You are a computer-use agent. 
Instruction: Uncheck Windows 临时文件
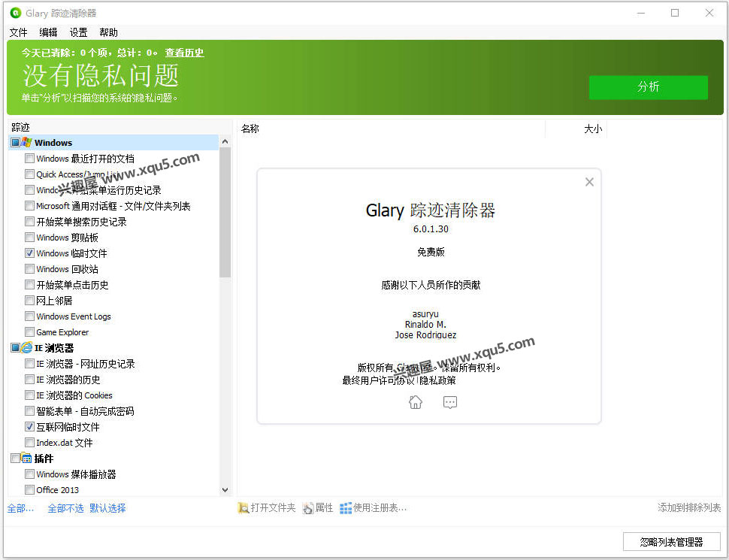tap(29, 253)
